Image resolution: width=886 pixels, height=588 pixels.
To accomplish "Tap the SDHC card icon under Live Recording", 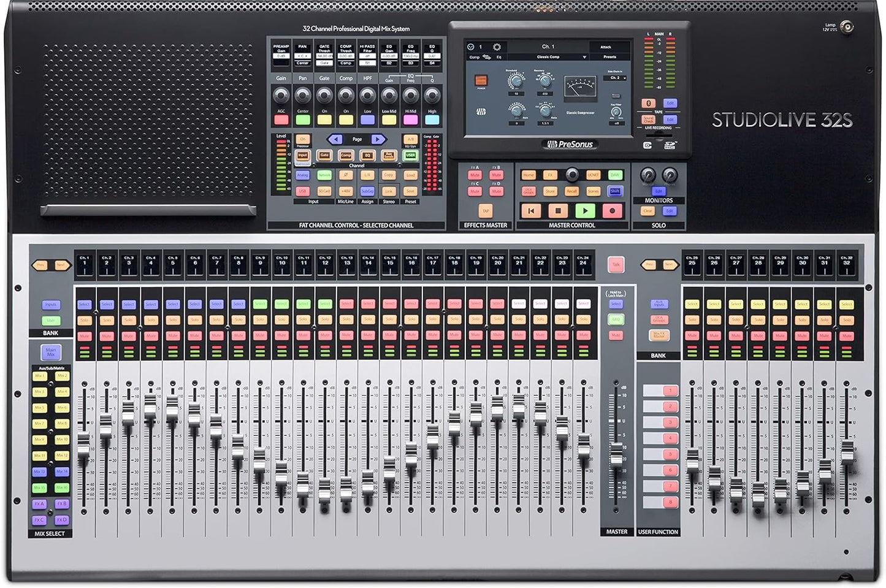I will [x=669, y=145].
